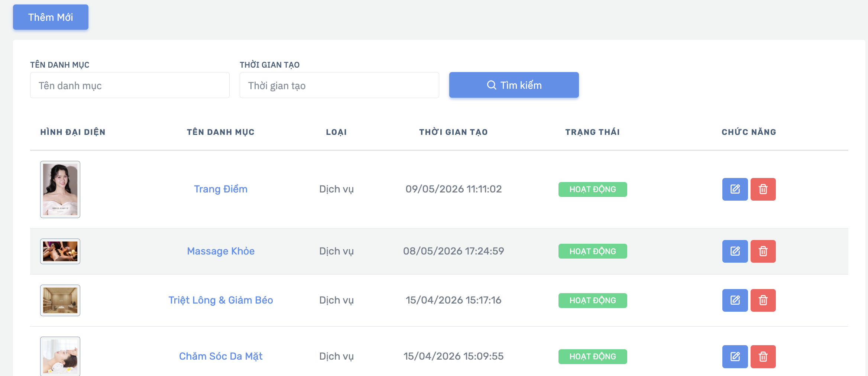Delete the Chăm Sóc Da Mặt category
The height and width of the screenshot is (376, 868).
[x=763, y=357]
